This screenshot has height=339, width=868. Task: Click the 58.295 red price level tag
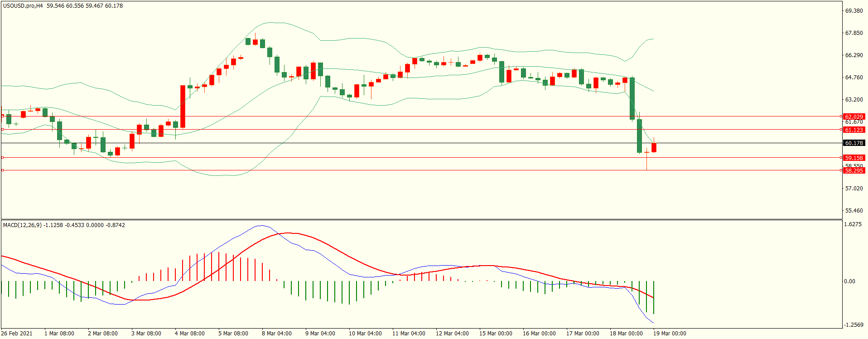[x=854, y=170]
